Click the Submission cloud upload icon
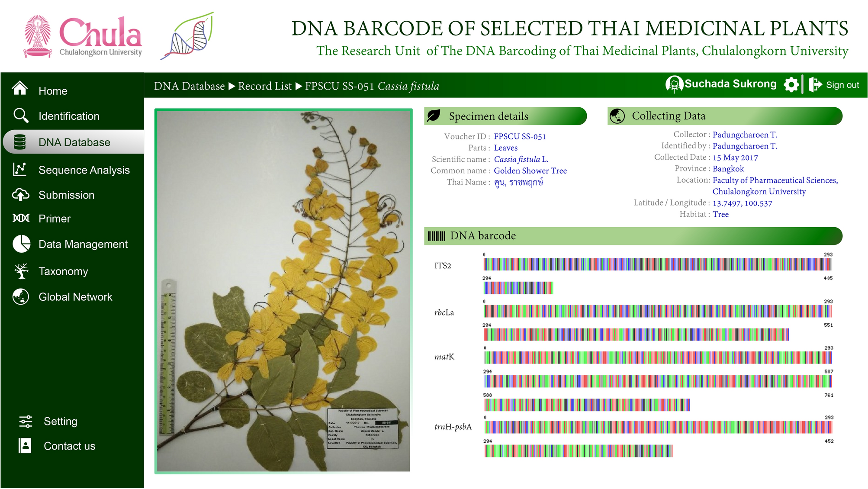The height and width of the screenshot is (489, 868). (20, 195)
